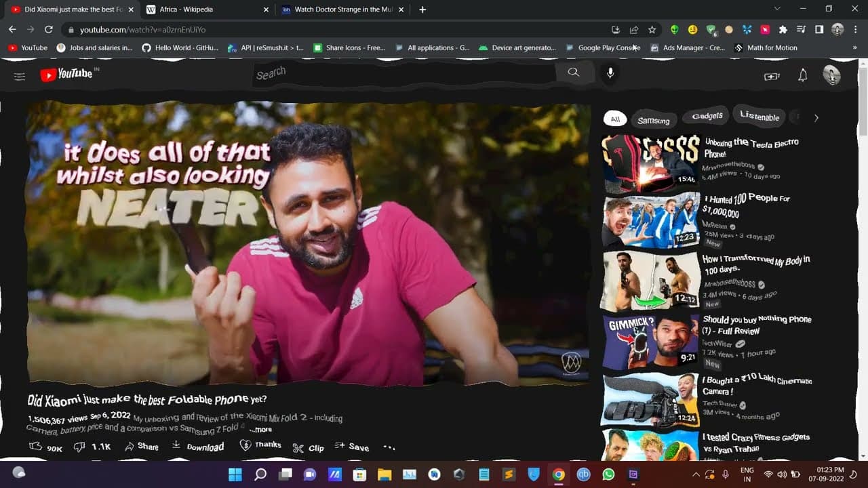Open File Explorer from the taskbar

[384, 474]
